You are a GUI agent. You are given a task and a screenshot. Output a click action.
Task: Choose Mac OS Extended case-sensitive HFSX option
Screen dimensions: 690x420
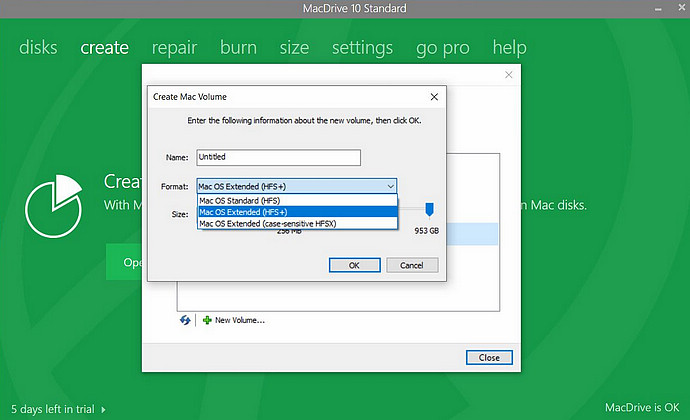[297, 224]
